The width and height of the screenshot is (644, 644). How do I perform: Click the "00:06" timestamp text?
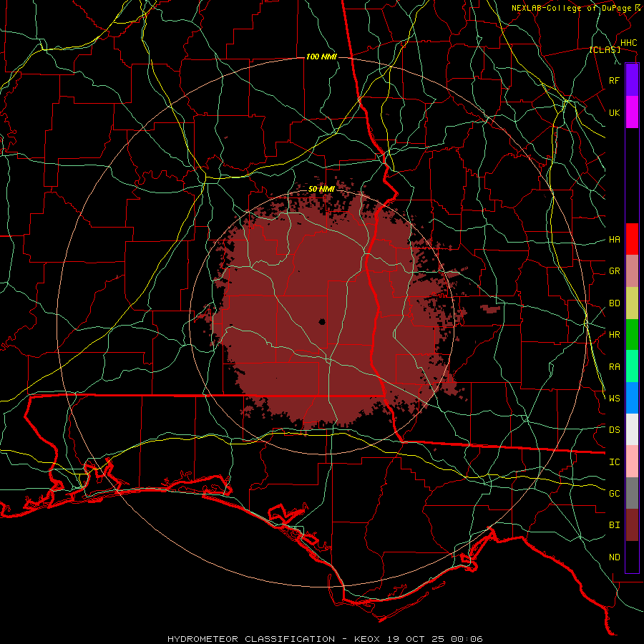tap(467, 639)
